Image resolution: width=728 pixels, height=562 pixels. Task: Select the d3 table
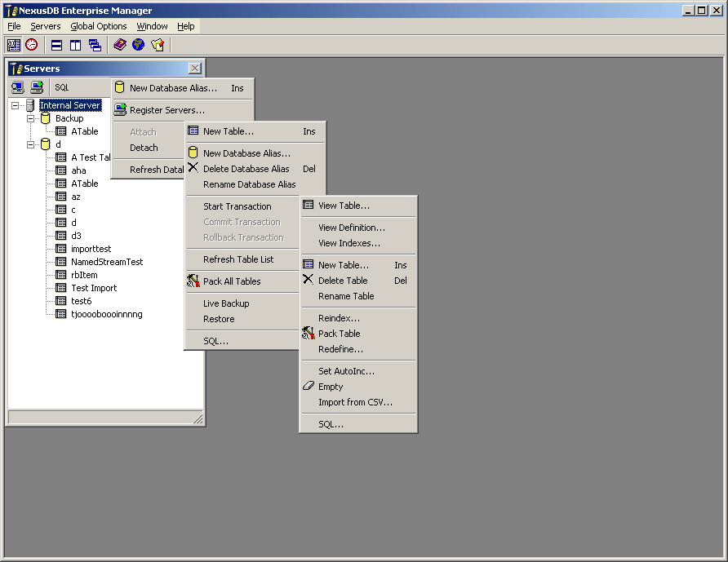click(76, 236)
